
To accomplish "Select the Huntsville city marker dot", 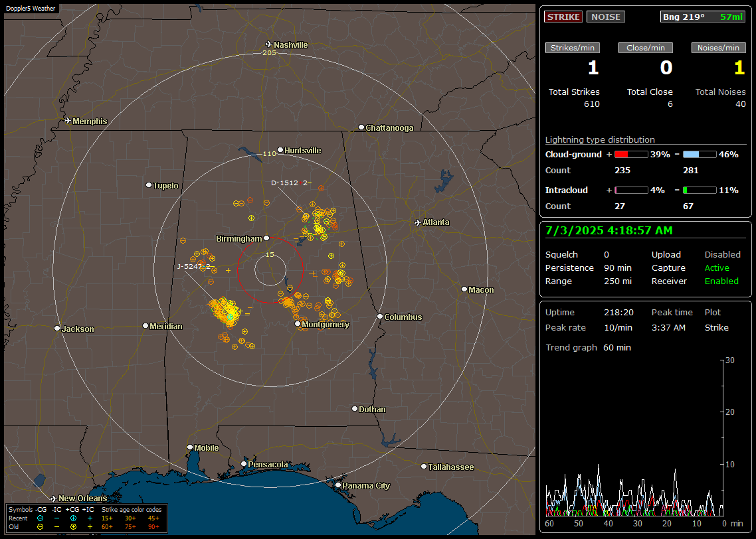I will pyautogui.click(x=280, y=150).
